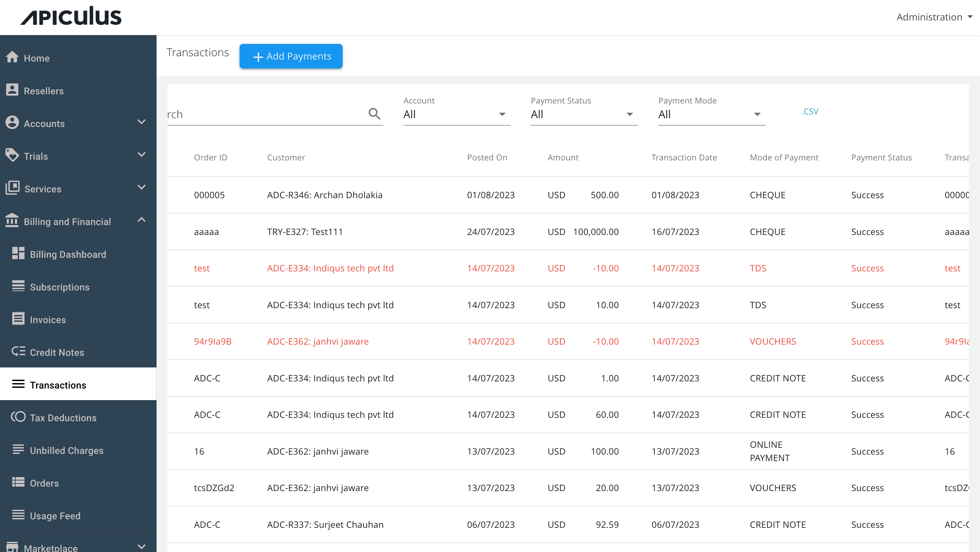This screenshot has height=552, width=980.
Task: Go to Home in sidebar
Action: click(78, 58)
